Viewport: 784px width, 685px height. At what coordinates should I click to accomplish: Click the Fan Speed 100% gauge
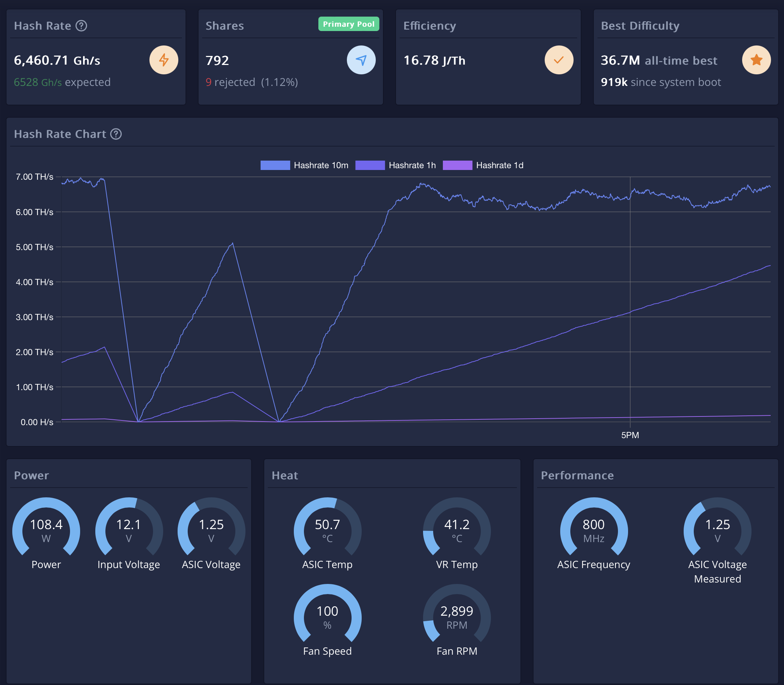[x=327, y=616]
